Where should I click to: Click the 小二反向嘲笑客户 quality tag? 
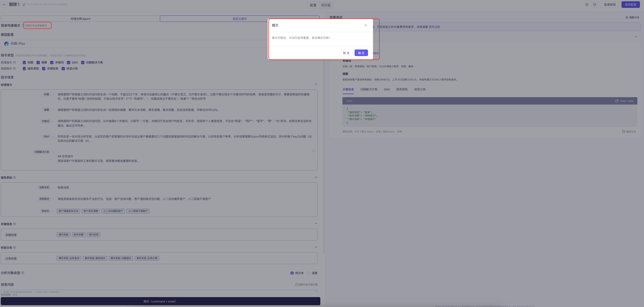(x=113, y=211)
